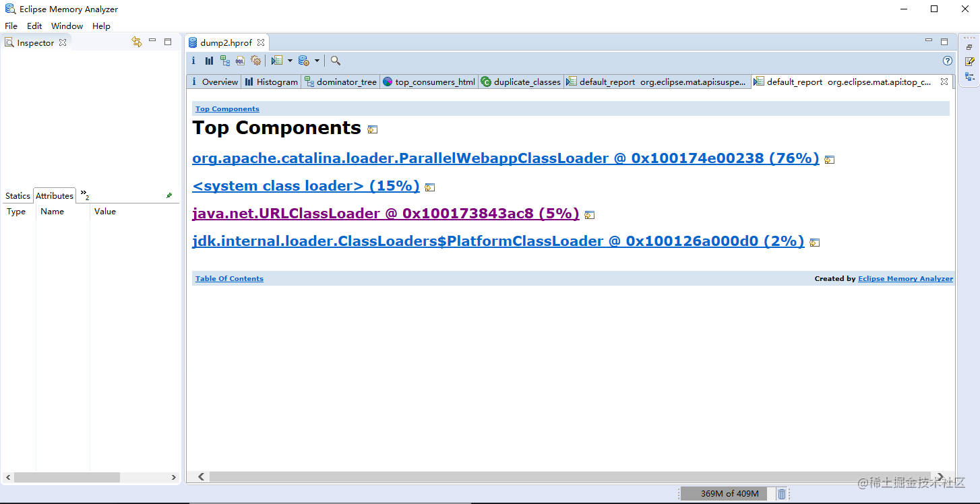The height and width of the screenshot is (504, 980).
Task: Click the Value column header in Inspector
Action: [134, 212]
